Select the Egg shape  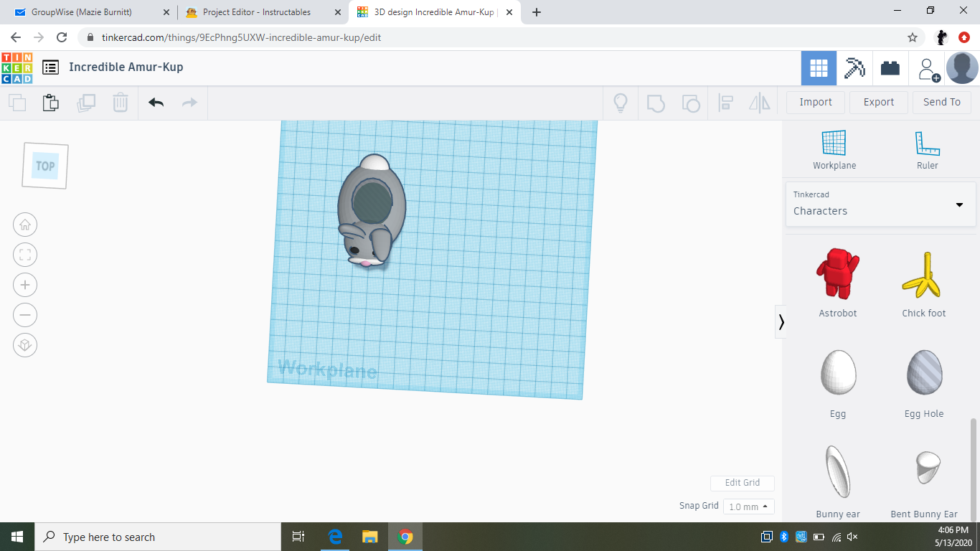coord(838,383)
